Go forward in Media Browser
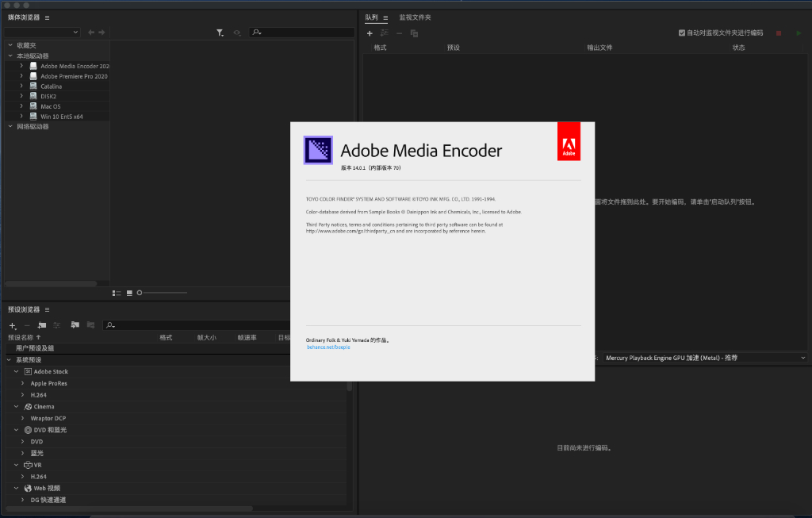The height and width of the screenshot is (518, 812). coord(101,32)
